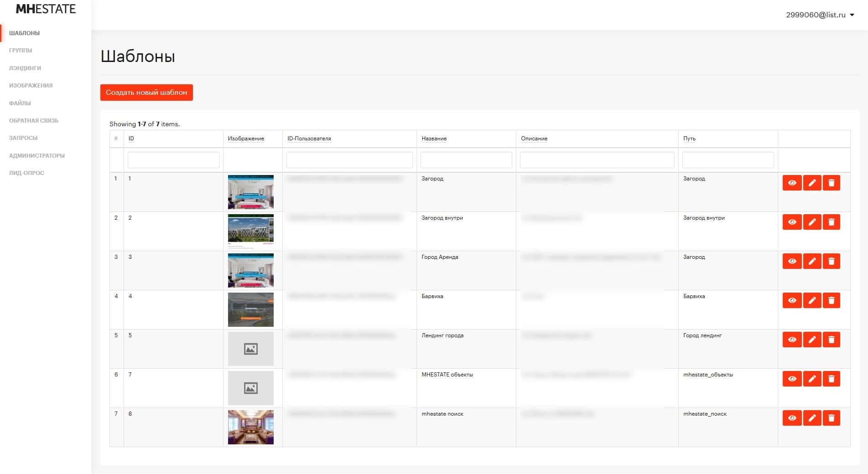The image size is (868, 474).
Task: View the Барвиха template with eye icon
Action: [792, 300]
